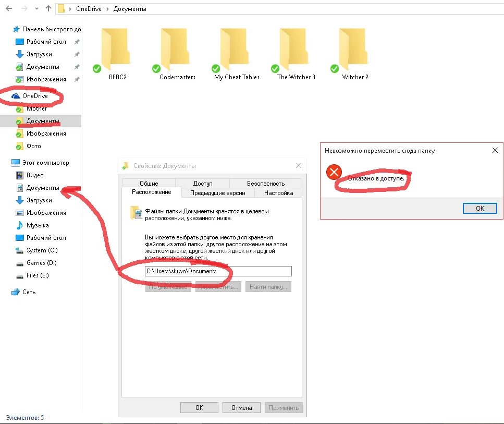Switch to the Доступ tab

tap(203, 183)
